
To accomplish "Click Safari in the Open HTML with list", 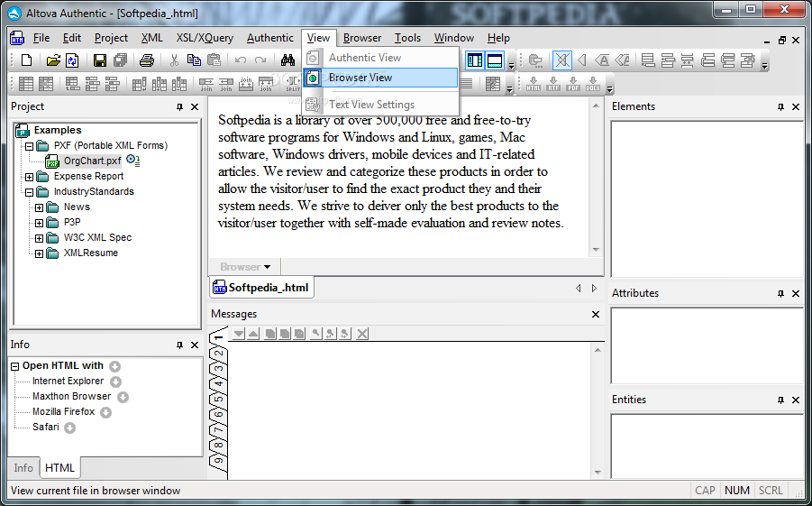I will click(46, 428).
